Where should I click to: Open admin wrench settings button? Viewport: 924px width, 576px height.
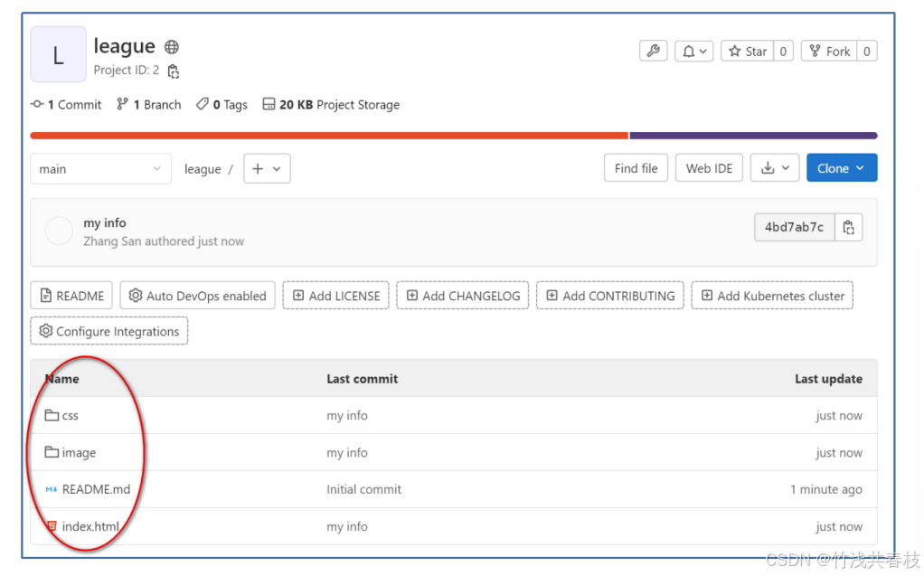pos(653,52)
